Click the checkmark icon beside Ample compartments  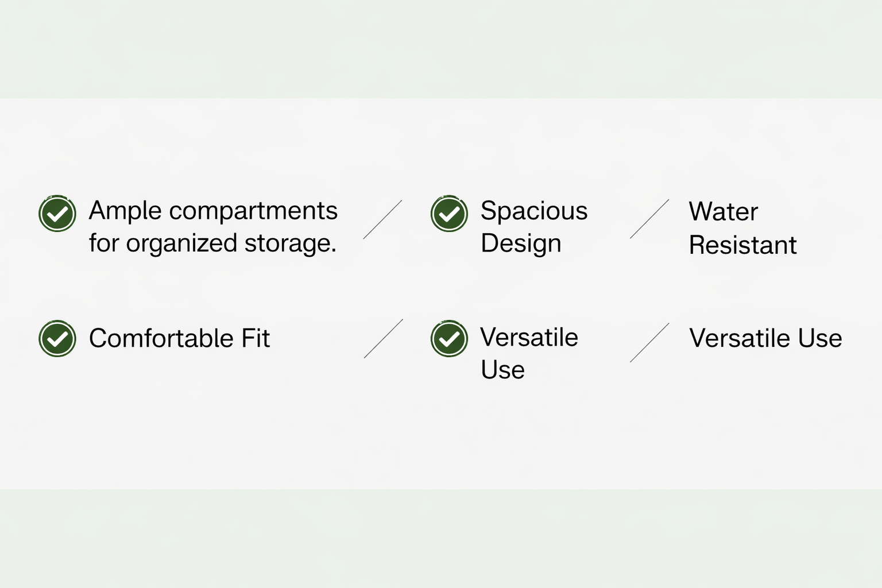pyautogui.click(x=57, y=214)
